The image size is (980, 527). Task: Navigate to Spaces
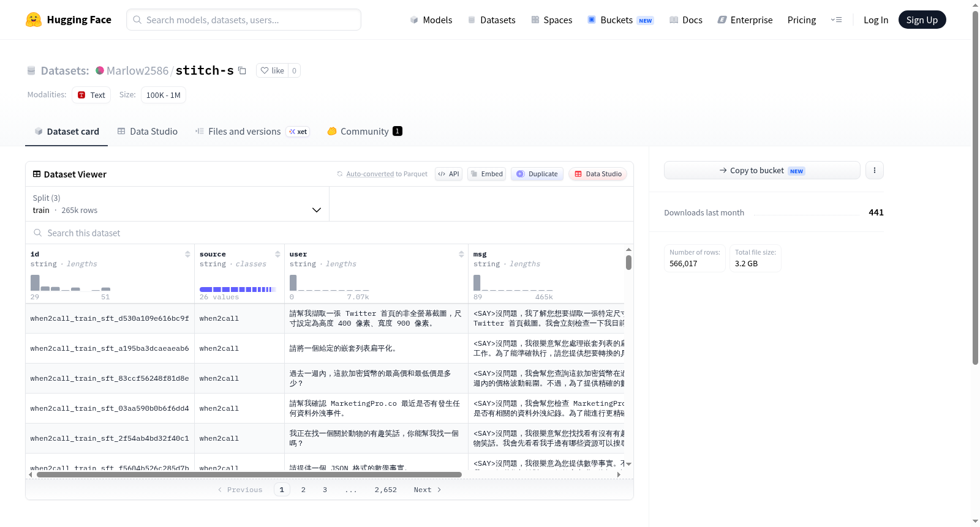(551, 20)
